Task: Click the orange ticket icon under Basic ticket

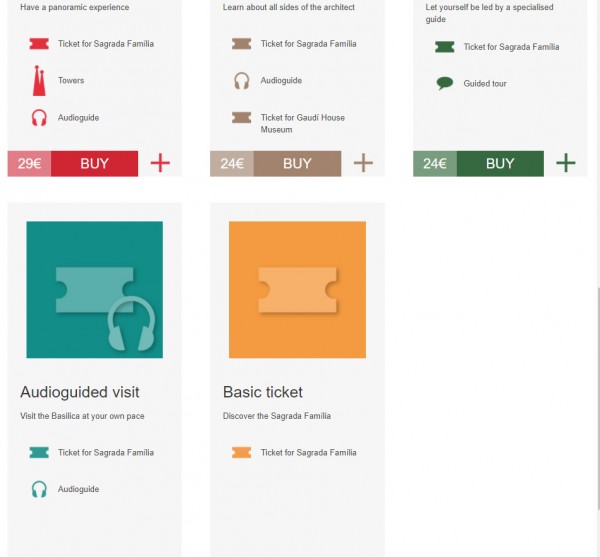Action: coord(241,452)
